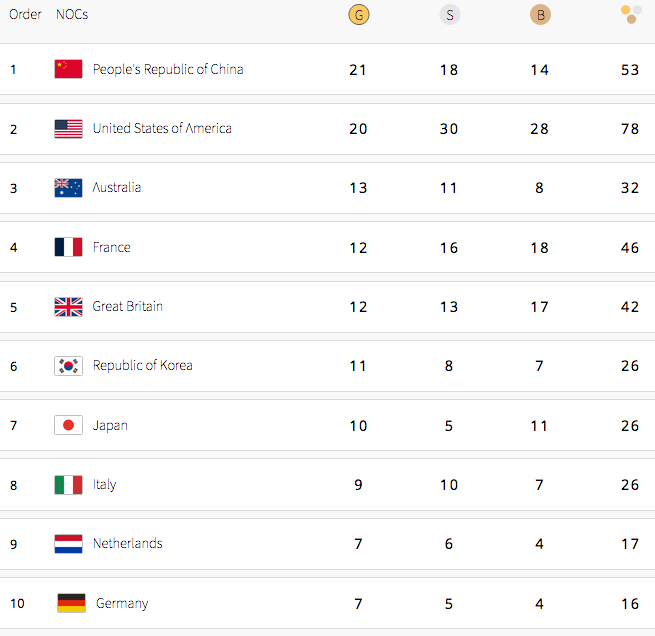
Task: Click the Italy flag icon
Action: [68, 485]
